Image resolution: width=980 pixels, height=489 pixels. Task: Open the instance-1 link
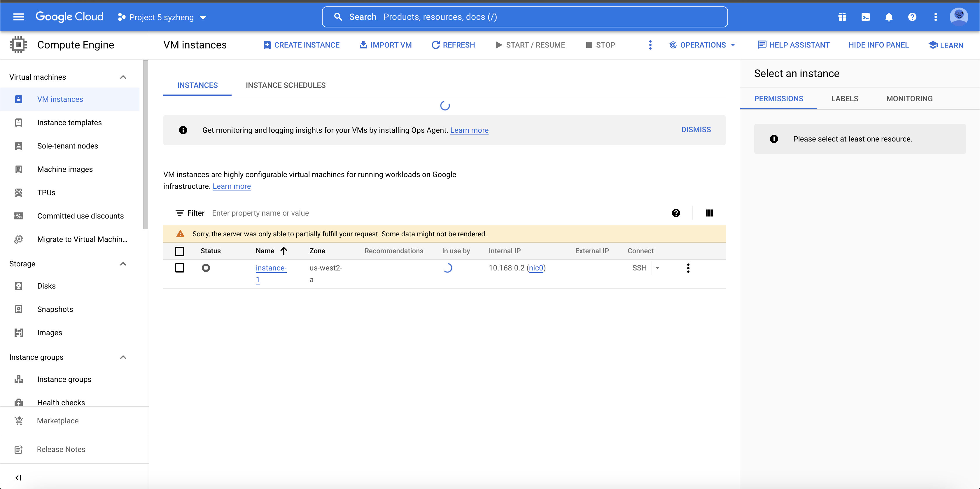271,274
